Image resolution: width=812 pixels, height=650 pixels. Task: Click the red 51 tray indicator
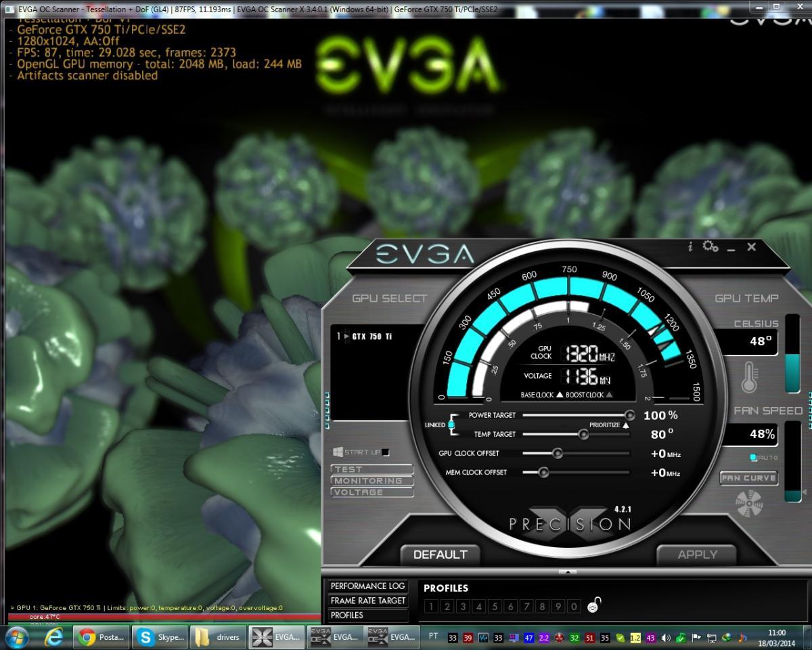pyautogui.click(x=589, y=638)
